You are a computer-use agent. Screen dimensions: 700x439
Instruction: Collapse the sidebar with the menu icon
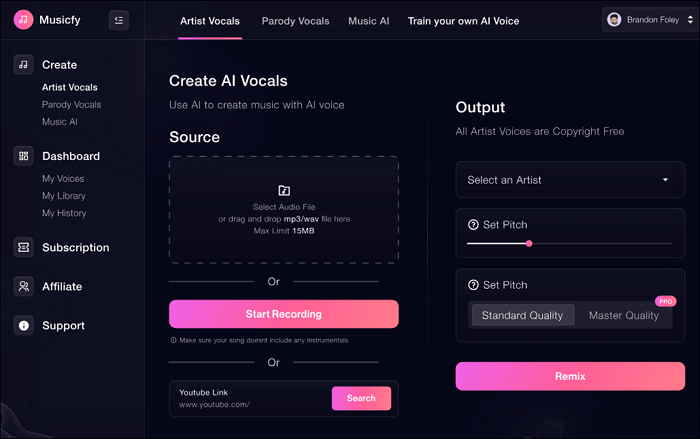pyautogui.click(x=119, y=20)
